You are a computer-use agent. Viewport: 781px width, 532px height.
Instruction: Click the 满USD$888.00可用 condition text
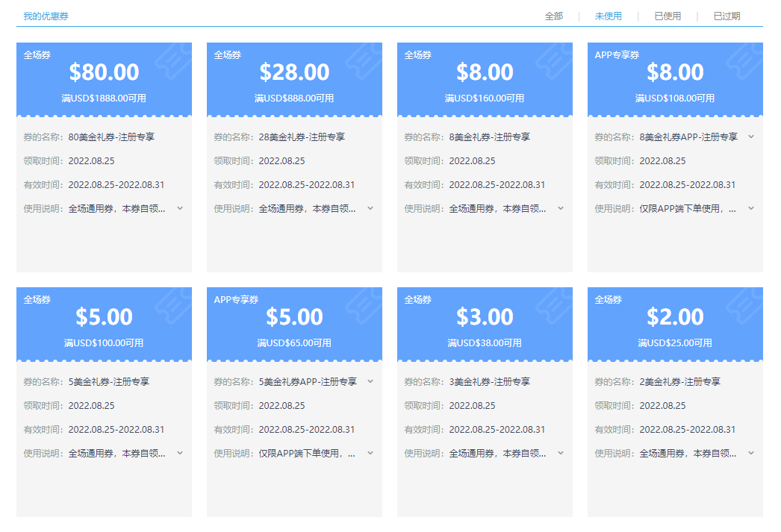pyautogui.click(x=294, y=98)
